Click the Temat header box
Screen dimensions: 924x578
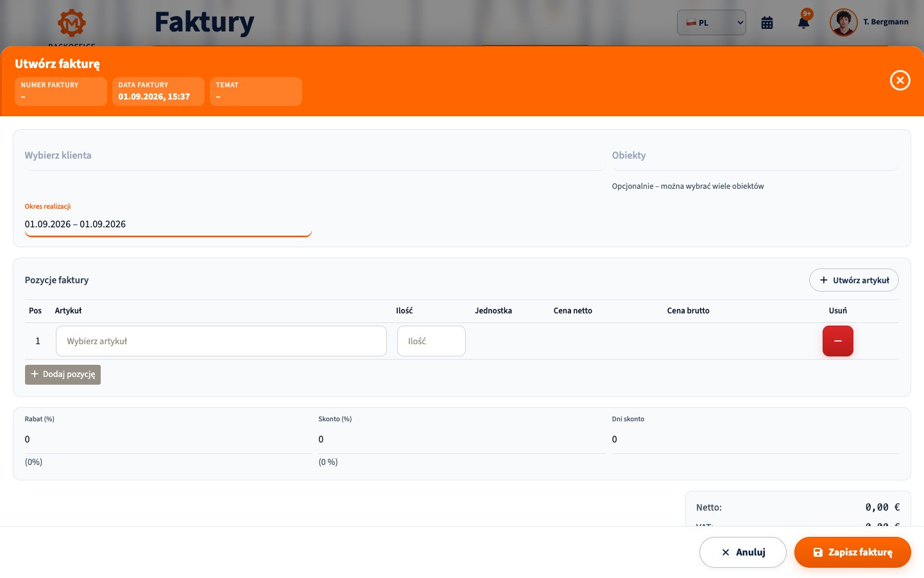click(256, 91)
